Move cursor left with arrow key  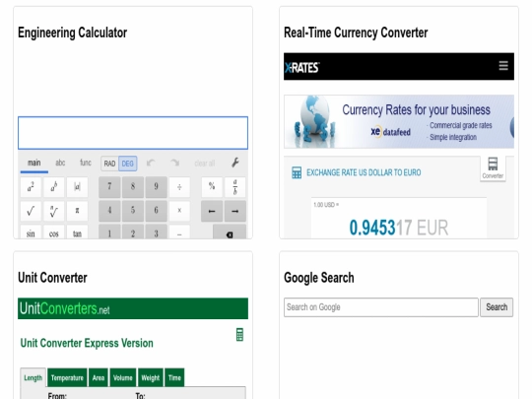tap(212, 211)
